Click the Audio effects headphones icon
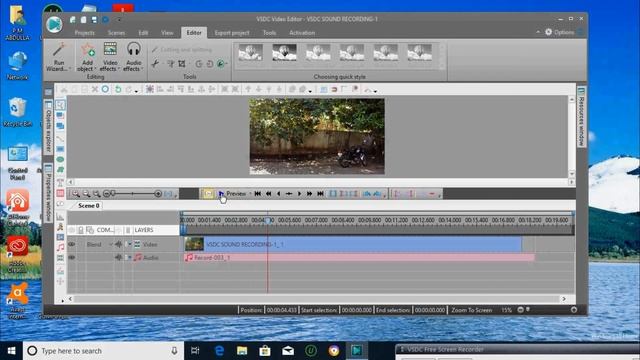The height and width of the screenshot is (360, 640). point(133,50)
